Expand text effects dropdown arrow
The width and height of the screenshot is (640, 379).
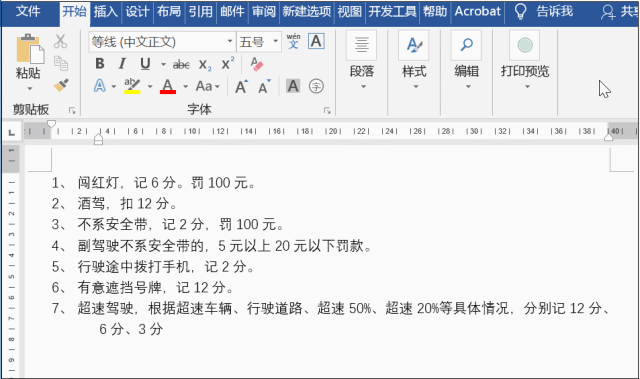coord(113,86)
